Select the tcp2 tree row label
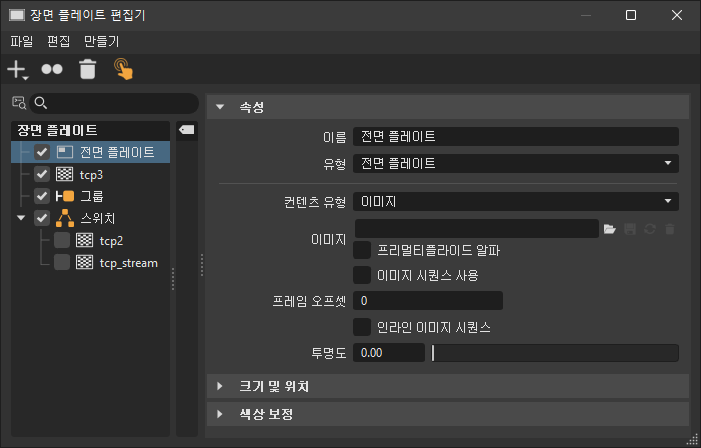Image resolution: width=701 pixels, height=448 pixels. pyautogui.click(x=111, y=241)
